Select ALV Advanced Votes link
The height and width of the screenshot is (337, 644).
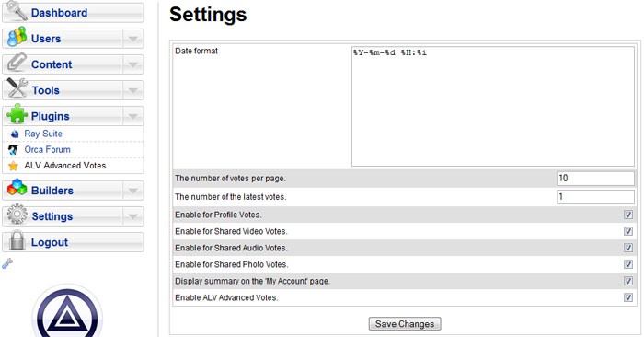[x=65, y=165]
